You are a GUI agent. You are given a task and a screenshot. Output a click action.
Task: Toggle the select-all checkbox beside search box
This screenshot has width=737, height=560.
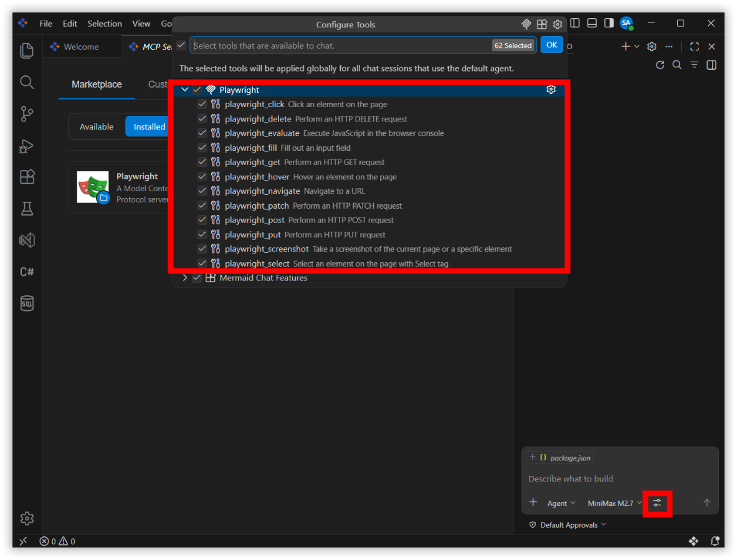coord(181,45)
